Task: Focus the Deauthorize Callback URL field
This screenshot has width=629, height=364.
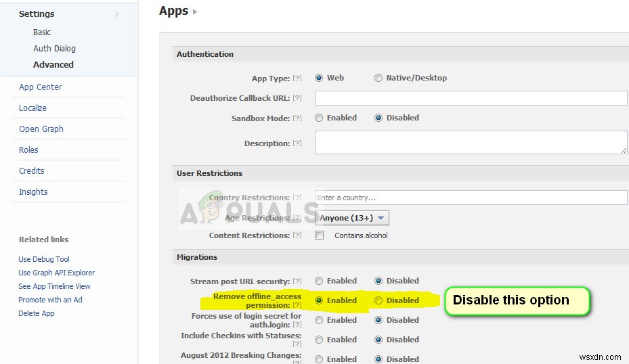Action: coord(471,98)
